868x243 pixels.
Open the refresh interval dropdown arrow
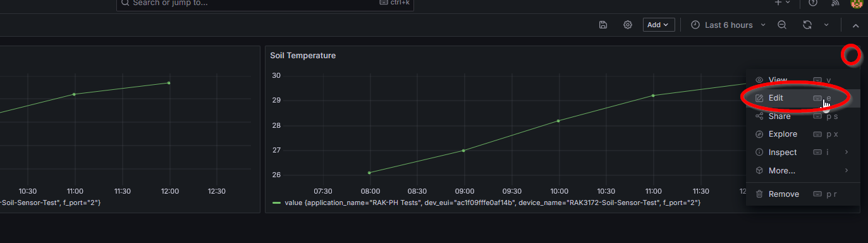pyautogui.click(x=826, y=25)
